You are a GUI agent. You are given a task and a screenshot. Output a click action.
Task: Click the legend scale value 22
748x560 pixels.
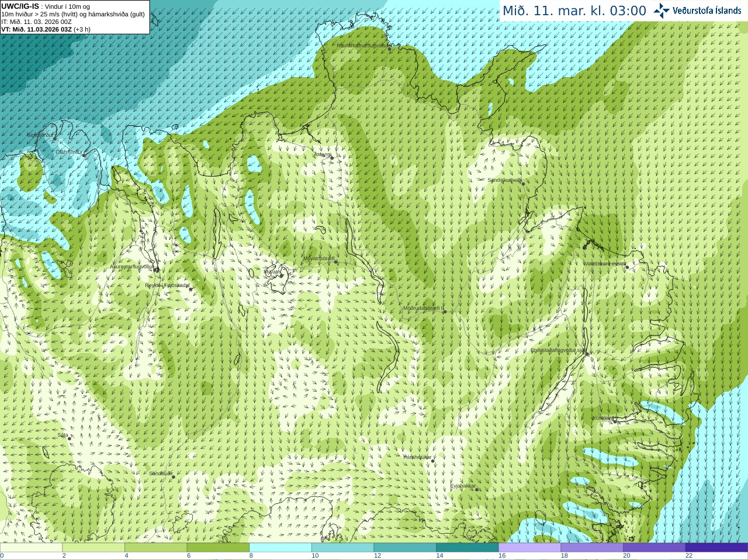pyautogui.click(x=689, y=556)
